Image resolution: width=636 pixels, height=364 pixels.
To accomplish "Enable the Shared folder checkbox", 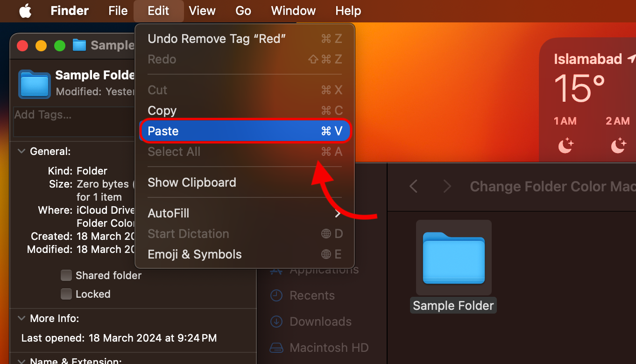I will 66,275.
